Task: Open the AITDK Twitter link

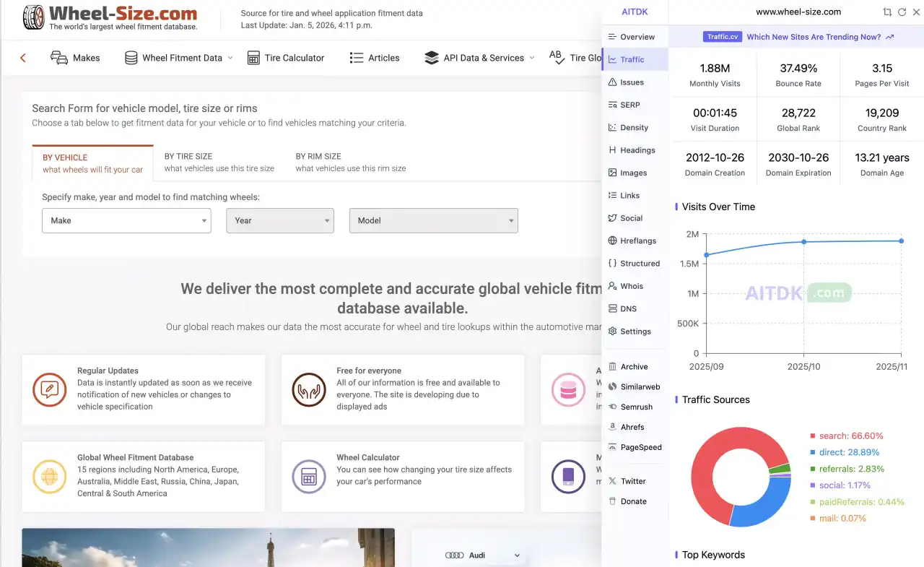Action: 635,481
